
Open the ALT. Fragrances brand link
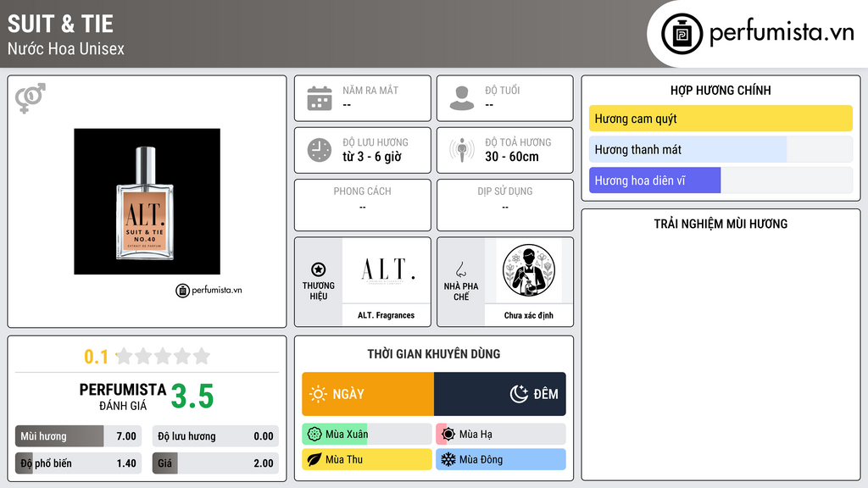[x=387, y=315]
